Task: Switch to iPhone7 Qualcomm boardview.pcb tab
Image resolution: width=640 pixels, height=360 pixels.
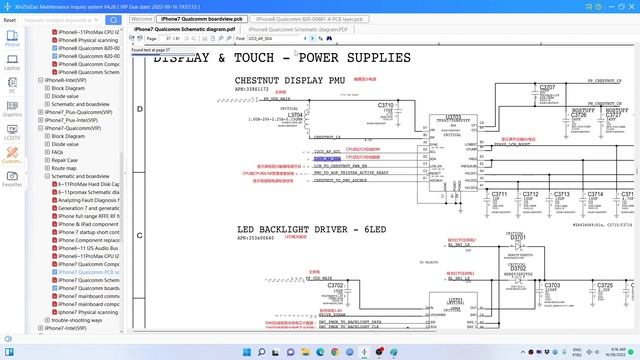Action: pyautogui.click(x=202, y=19)
